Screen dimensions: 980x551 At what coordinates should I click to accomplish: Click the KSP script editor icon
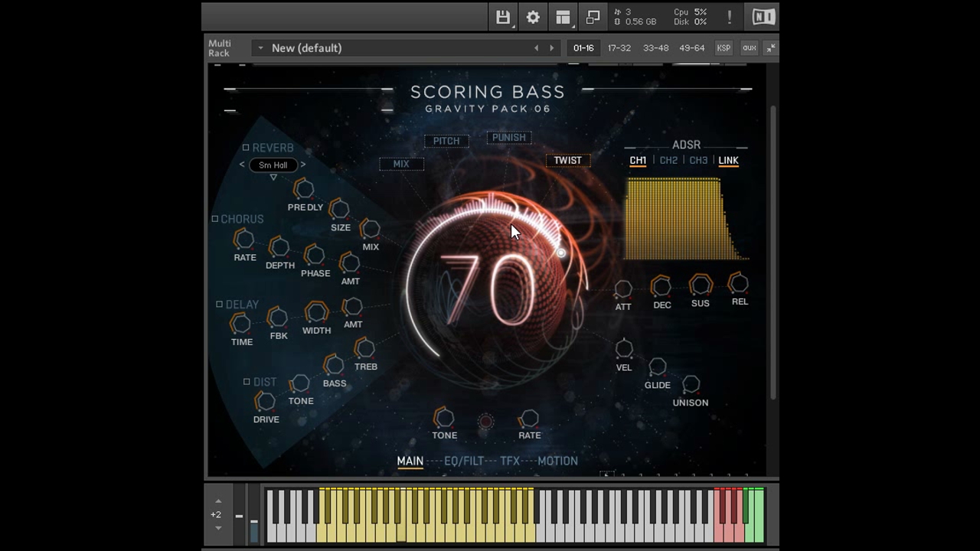click(723, 47)
